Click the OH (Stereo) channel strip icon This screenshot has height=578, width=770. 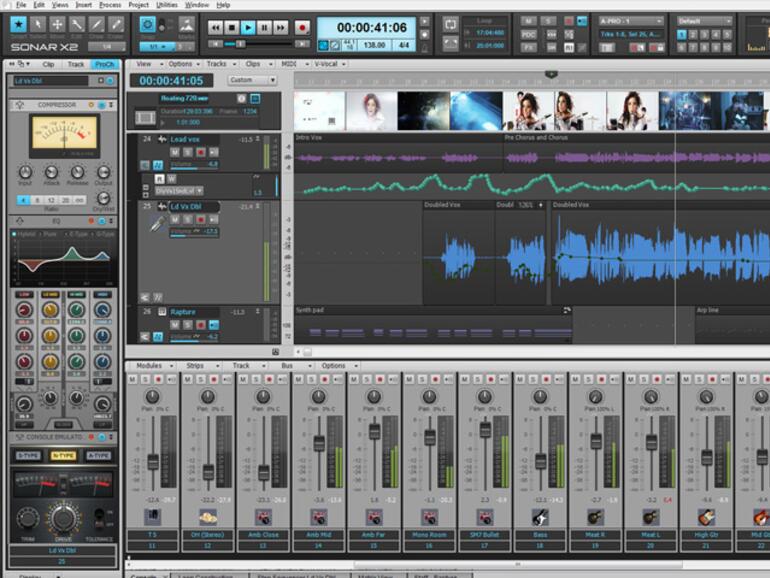pos(208,517)
